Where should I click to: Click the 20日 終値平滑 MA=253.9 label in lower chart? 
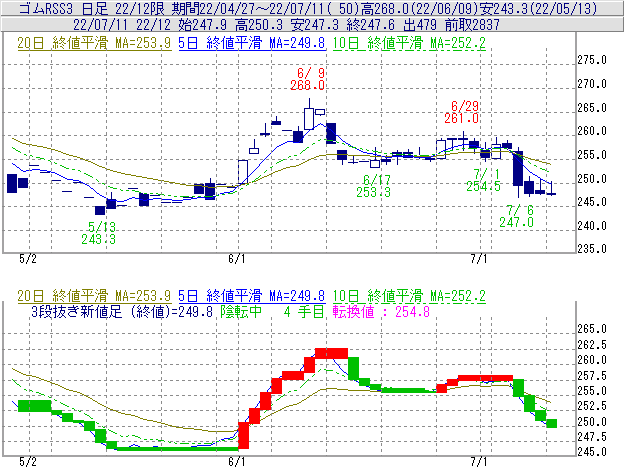coord(94,296)
